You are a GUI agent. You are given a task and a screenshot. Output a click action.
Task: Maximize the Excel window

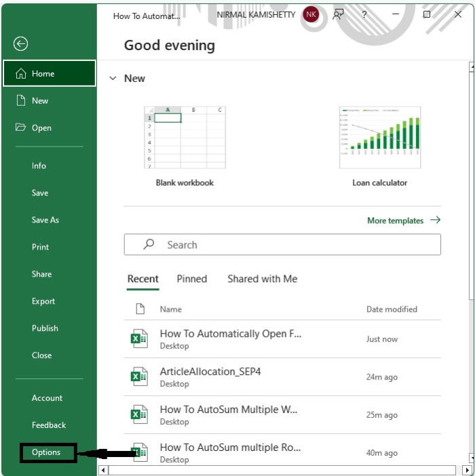pos(427,14)
